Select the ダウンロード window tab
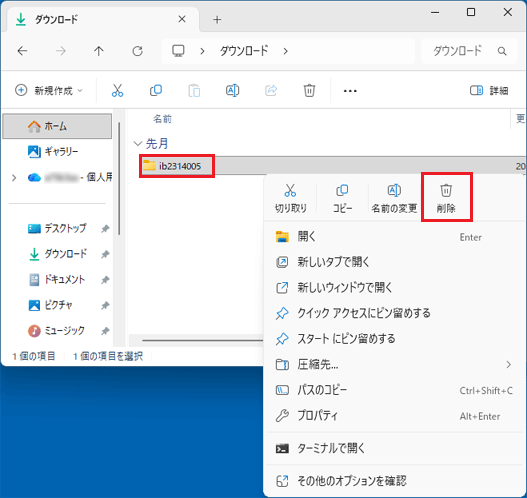Image resolution: width=527 pixels, height=498 pixels. pos(103,19)
